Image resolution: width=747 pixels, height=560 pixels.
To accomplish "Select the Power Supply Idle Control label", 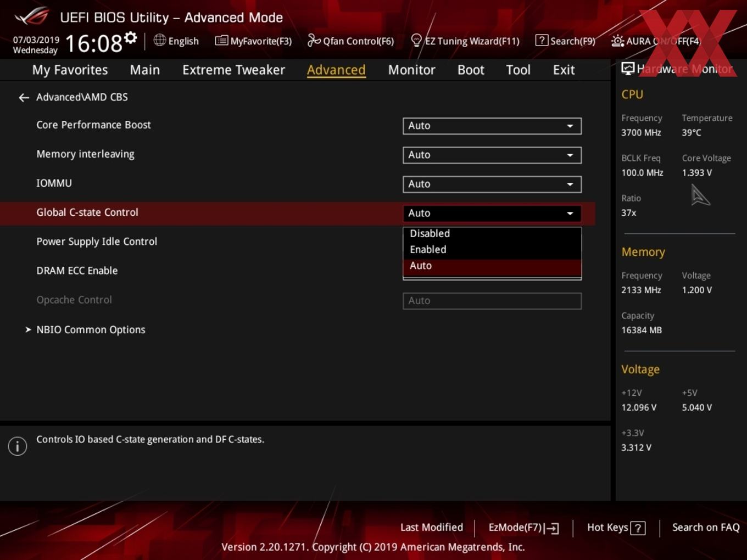I will pos(97,242).
